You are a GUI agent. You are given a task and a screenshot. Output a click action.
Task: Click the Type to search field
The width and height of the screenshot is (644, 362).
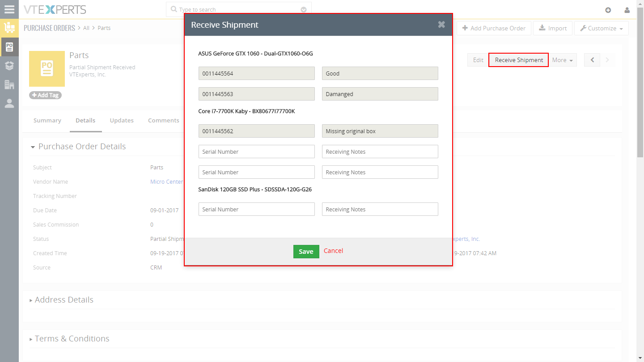pyautogui.click(x=239, y=9)
